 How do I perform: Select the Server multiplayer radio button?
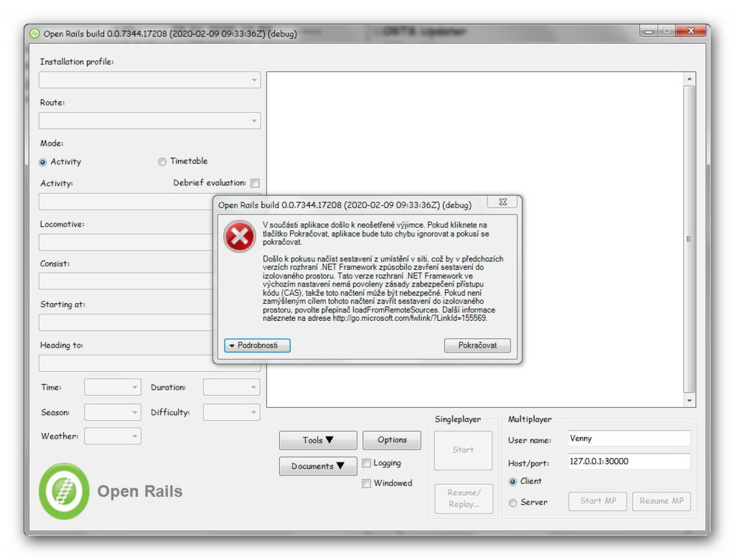click(x=512, y=503)
